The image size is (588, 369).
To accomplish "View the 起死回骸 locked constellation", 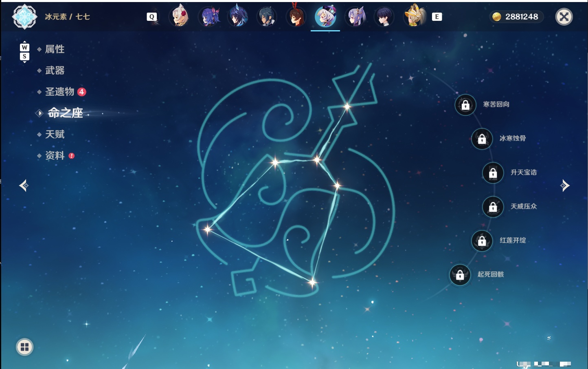I will pos(460,275).
